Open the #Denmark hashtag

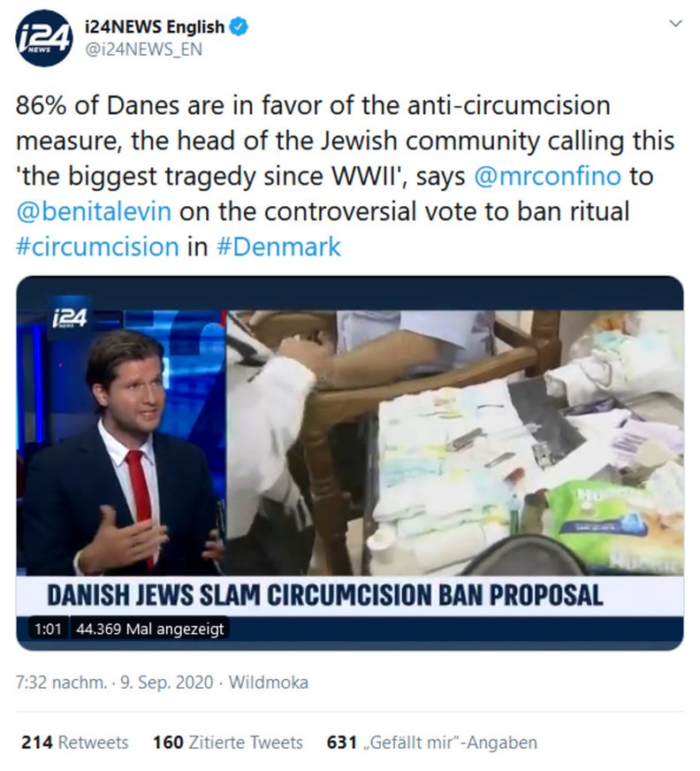tap(278, 247)
